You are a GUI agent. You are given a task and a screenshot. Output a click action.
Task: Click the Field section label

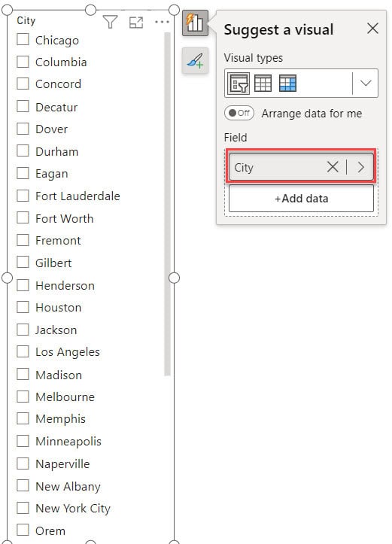coord(236,138)
